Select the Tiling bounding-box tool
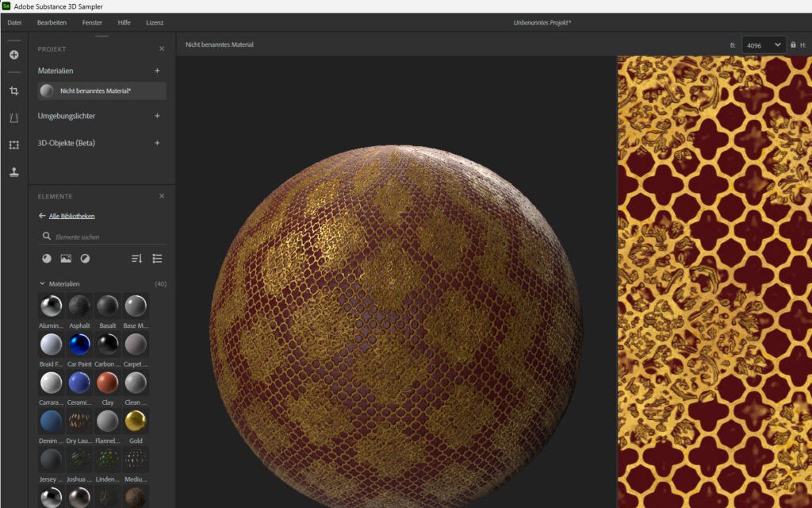The width and height of the screenshot is (812, 508). click(x=14, y=144)
